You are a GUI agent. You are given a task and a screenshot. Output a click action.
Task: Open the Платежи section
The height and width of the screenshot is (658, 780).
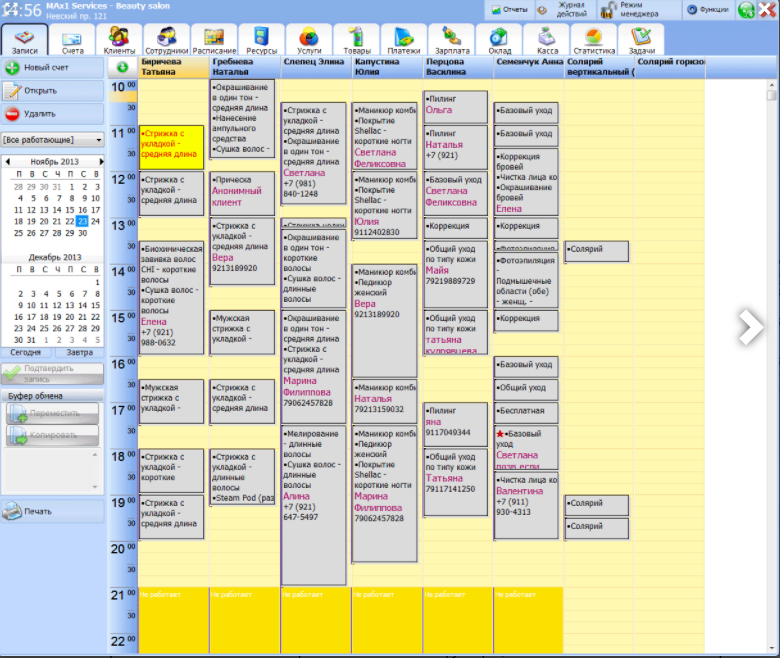pyautogui.click(x=404, y=39)
